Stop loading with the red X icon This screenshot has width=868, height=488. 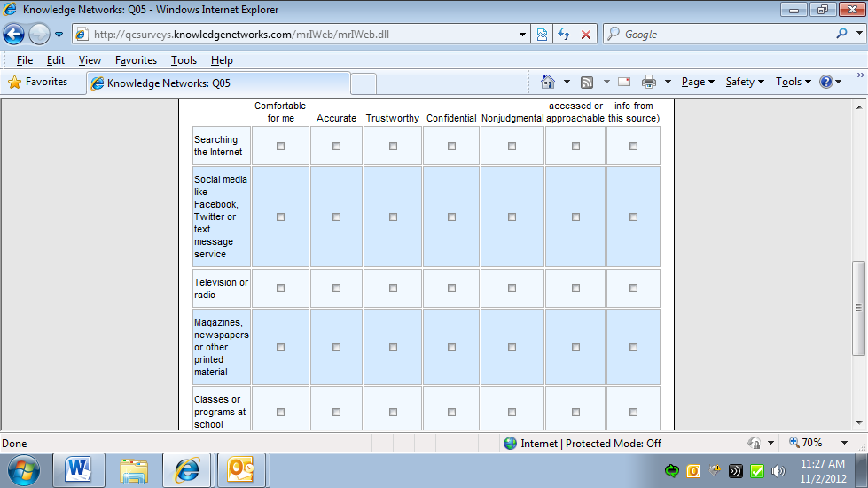point(586,35)
